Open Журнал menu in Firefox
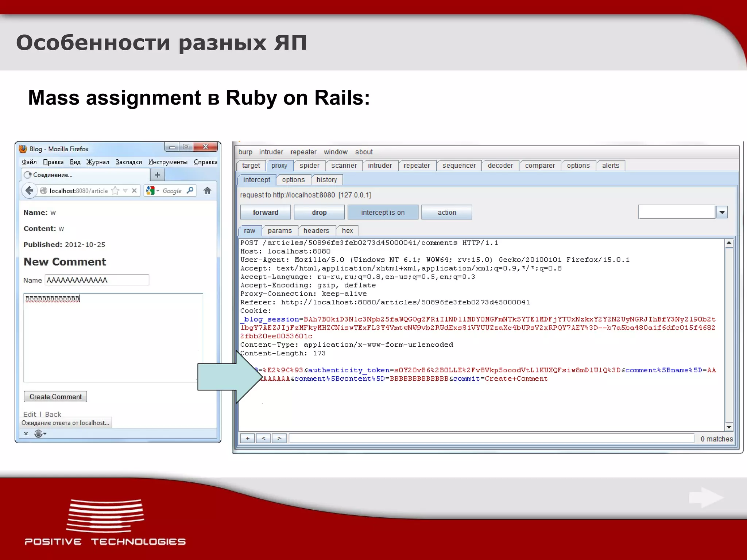The image size is (747, 560). coord(98,162)
